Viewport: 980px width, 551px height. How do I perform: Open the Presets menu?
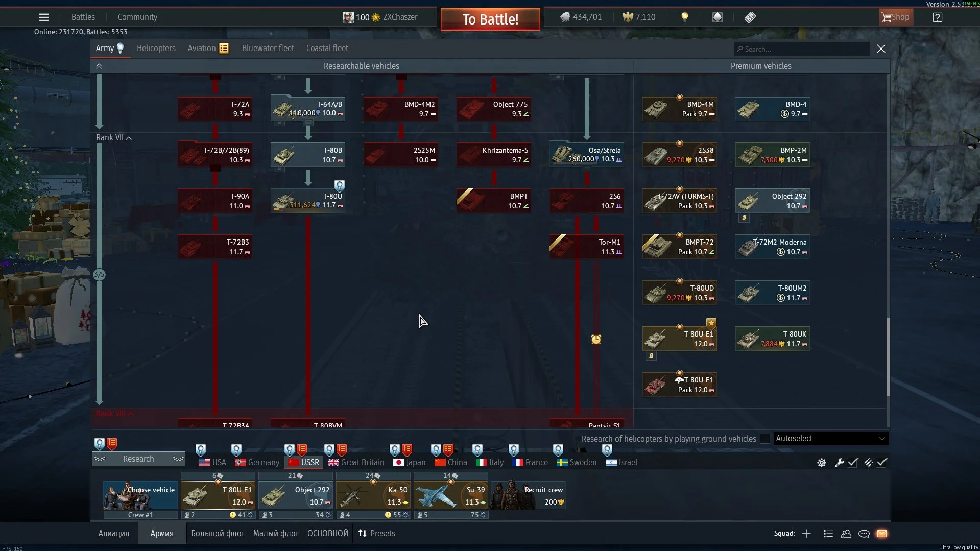tap(377, 533)
